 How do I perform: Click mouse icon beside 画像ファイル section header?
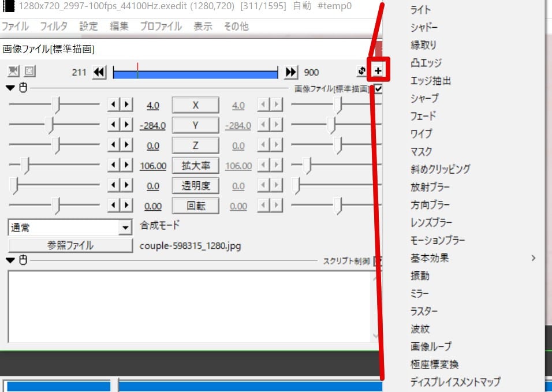pos(23,87)
